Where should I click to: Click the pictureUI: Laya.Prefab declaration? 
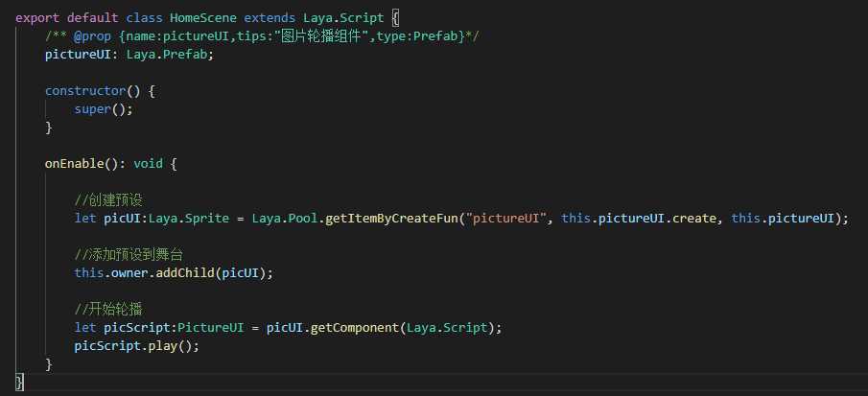click(x=129, y=55)
